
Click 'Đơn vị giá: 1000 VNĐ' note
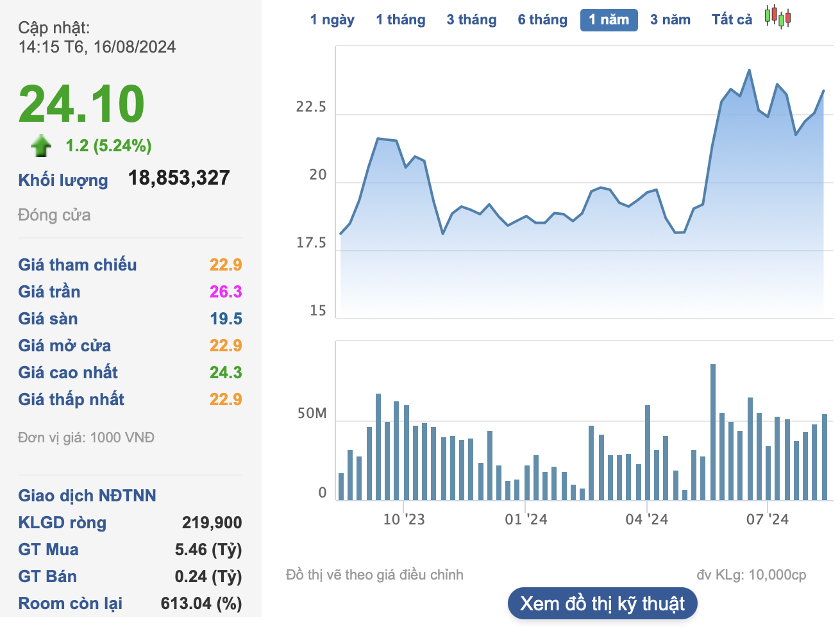[x=86, y=438]
